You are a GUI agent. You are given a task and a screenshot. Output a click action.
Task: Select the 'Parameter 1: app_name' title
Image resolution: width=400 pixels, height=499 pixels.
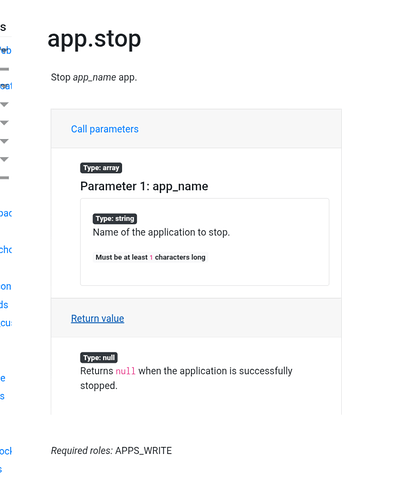(x=144, y=186)
